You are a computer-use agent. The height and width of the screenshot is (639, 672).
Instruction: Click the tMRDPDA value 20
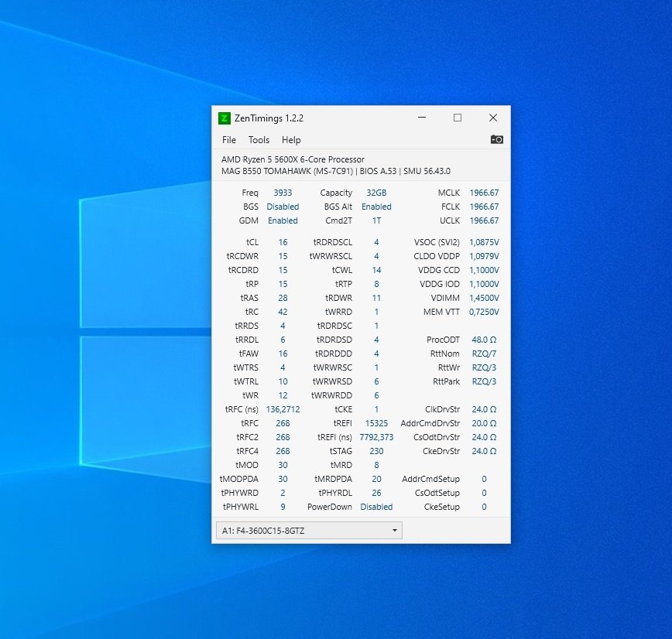click(376, 479)
